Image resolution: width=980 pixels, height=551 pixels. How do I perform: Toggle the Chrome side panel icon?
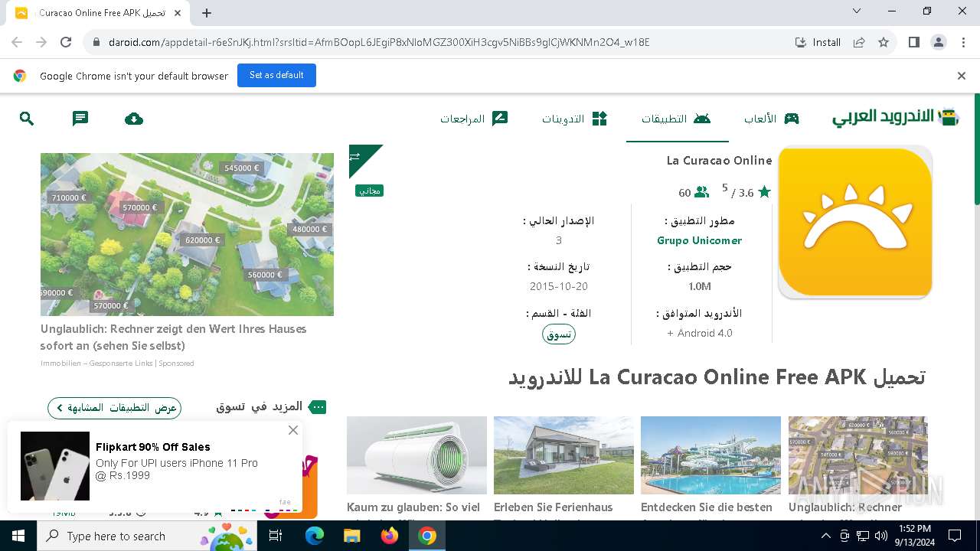pos(913,42)
